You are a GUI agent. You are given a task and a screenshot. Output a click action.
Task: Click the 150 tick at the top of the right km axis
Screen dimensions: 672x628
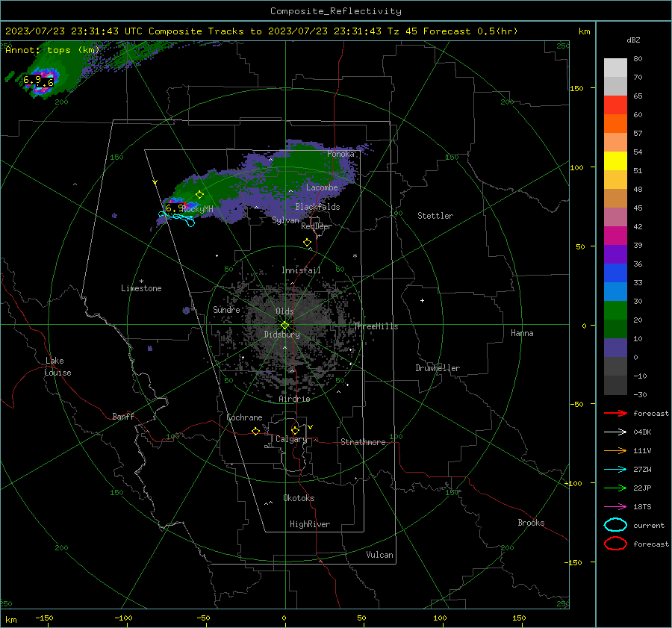(577, 88)
